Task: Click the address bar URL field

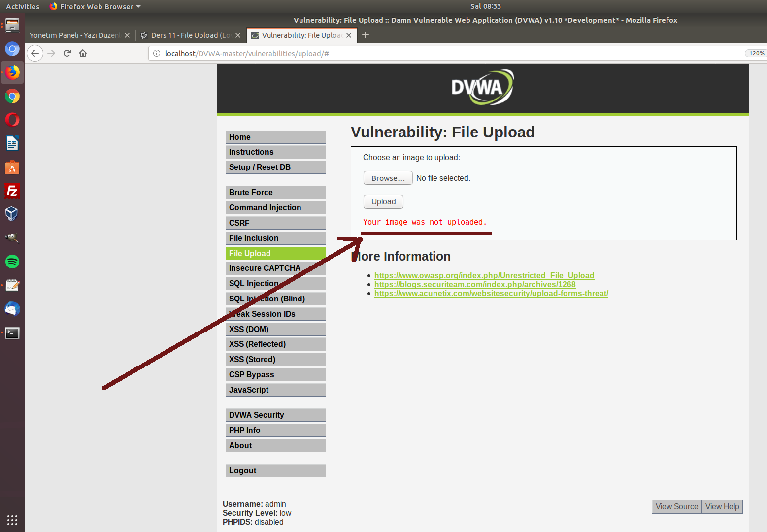Action: pyautogui.click(x=443, y=53)
